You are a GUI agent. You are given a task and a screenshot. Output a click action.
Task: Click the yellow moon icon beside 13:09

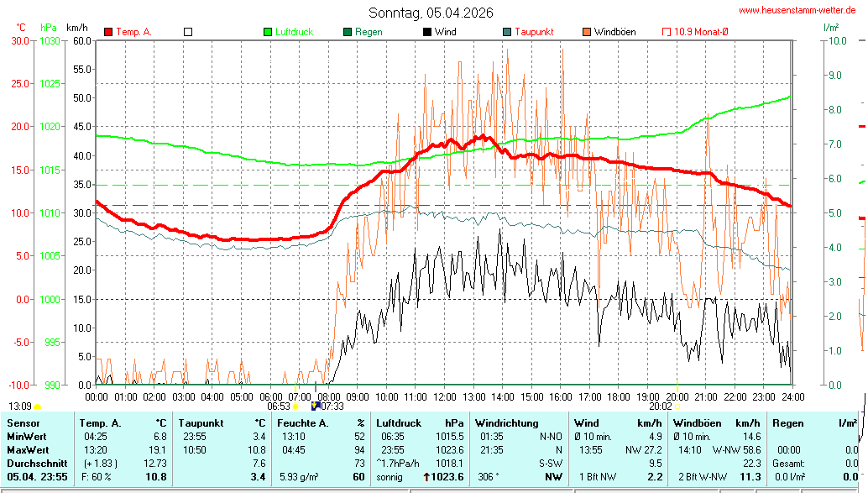(x=38, y=406)
